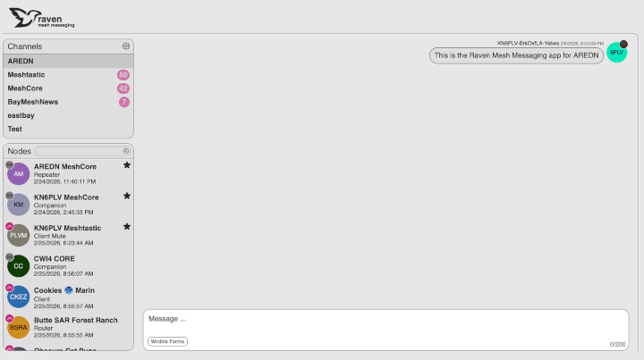
Task: Click the Raven mesh messaging logo
Action: 41,18
